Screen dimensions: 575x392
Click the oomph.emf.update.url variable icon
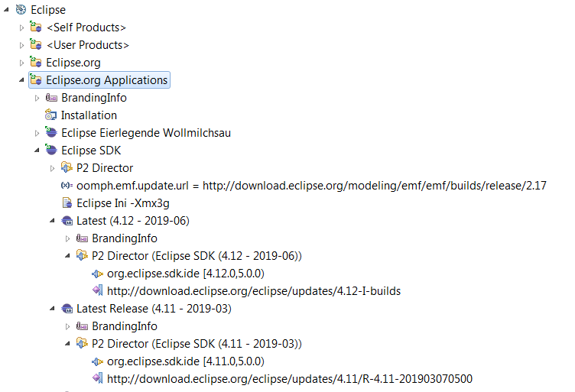pyautogui.click(x=67, y=186)
